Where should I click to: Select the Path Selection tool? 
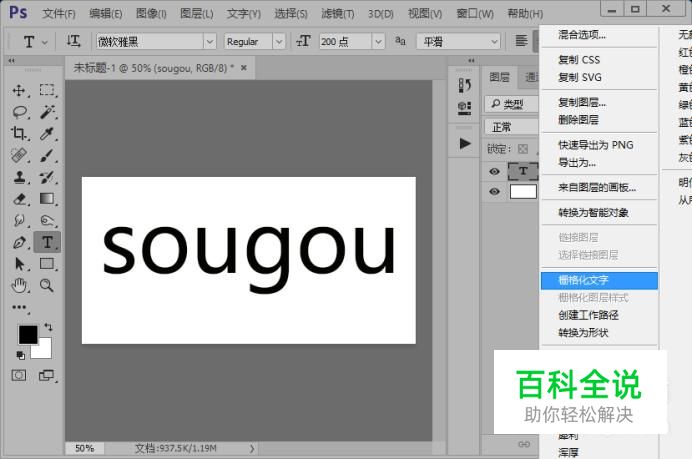coord(19,264)
